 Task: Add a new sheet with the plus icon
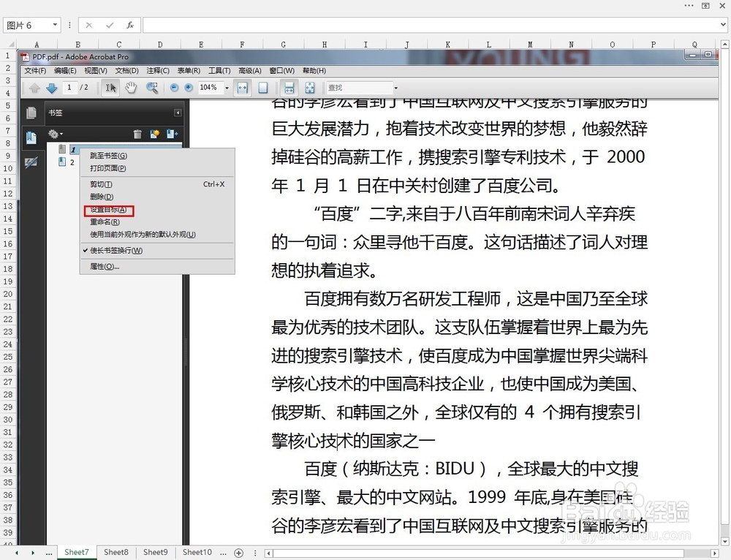coord(239,553)
